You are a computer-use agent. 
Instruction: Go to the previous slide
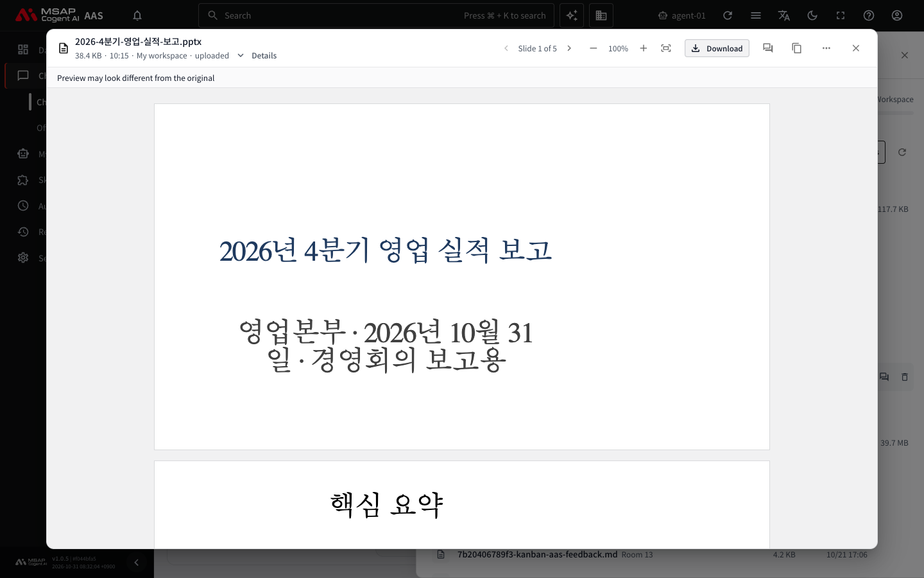tap(506, 48)
